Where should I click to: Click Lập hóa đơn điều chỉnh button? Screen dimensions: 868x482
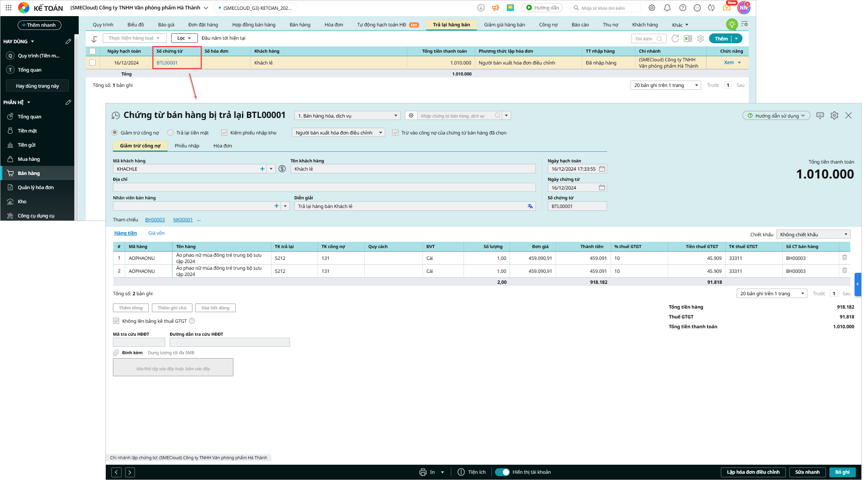point(753,472)
